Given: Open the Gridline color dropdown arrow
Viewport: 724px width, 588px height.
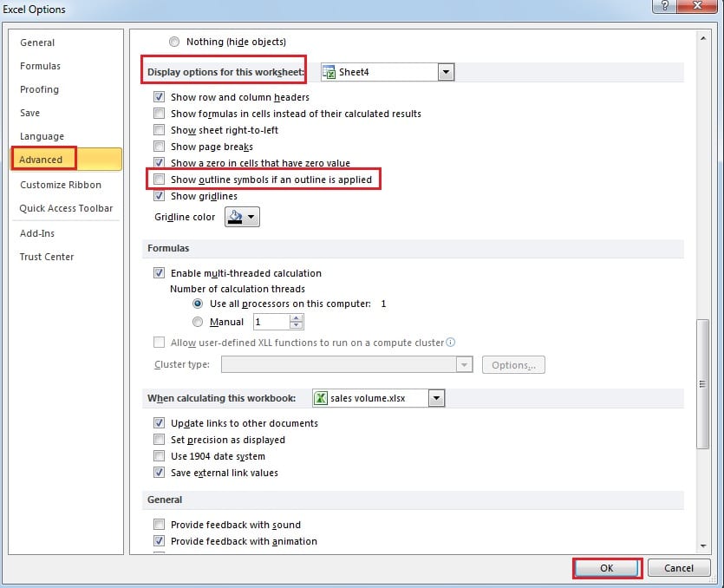Looking at the screenshot, I should 251,217.
